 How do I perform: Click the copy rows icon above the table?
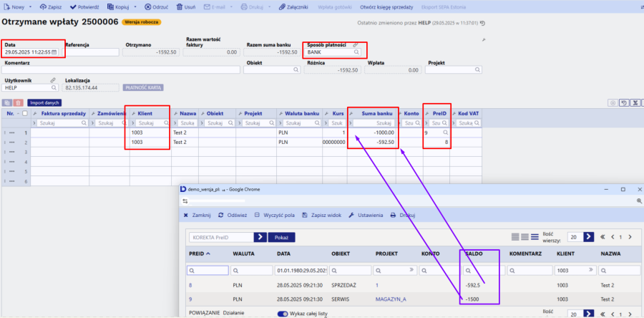click(7, 102)
